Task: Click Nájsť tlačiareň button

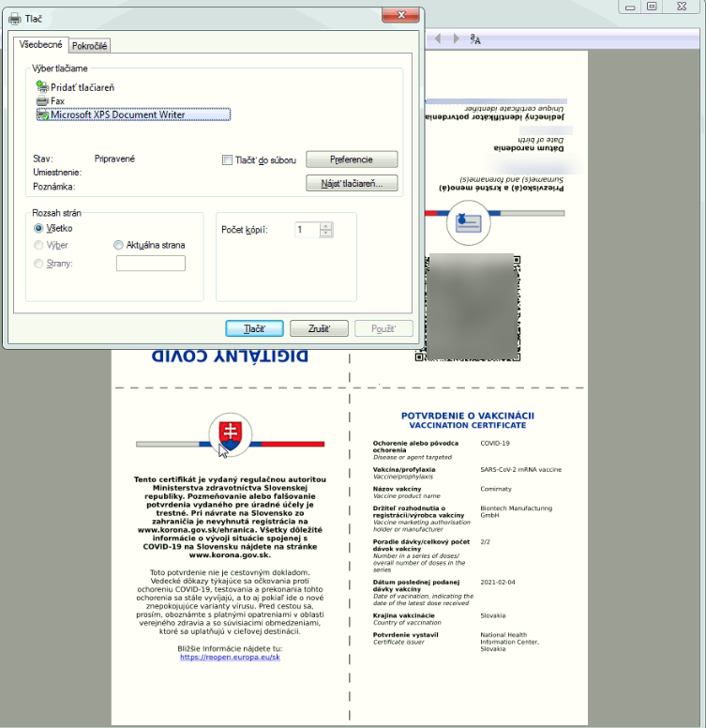Action: [352, 183]
